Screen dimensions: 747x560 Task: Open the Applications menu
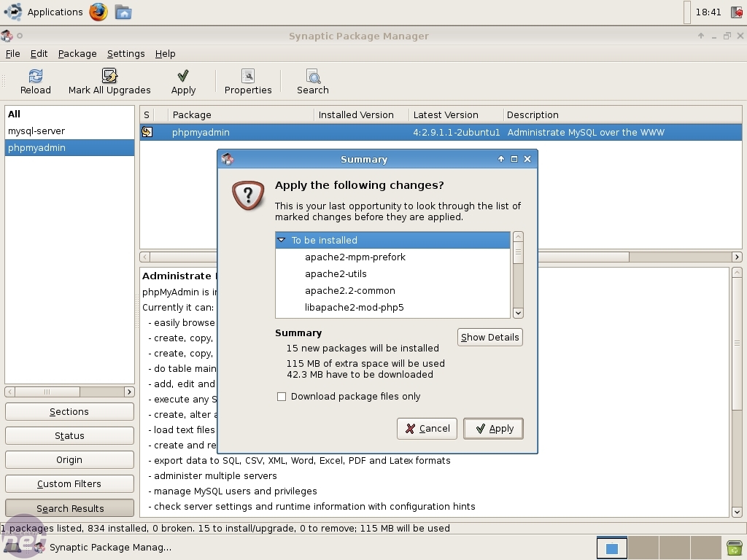tap(55, 12)
